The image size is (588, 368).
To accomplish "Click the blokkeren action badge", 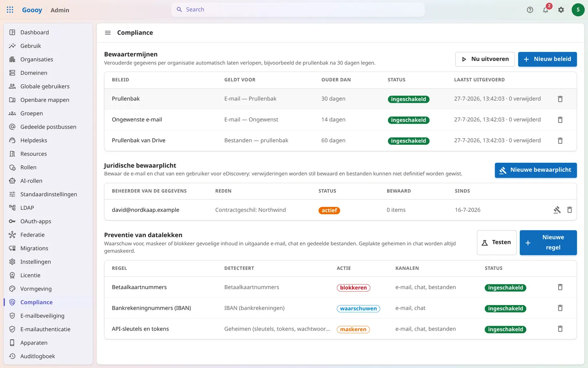I will point(354,288).
